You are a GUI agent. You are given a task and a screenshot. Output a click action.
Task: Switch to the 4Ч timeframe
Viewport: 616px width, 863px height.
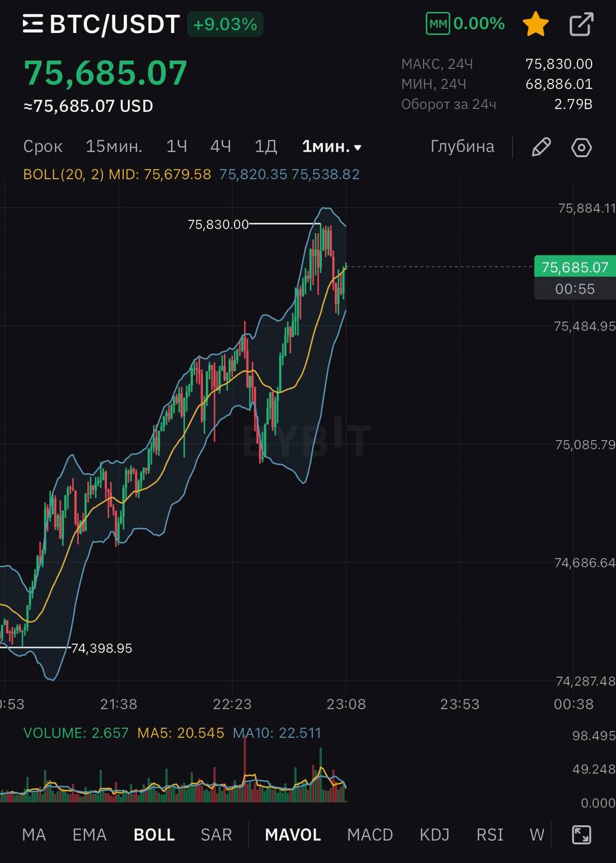click(x=220, y=146)
